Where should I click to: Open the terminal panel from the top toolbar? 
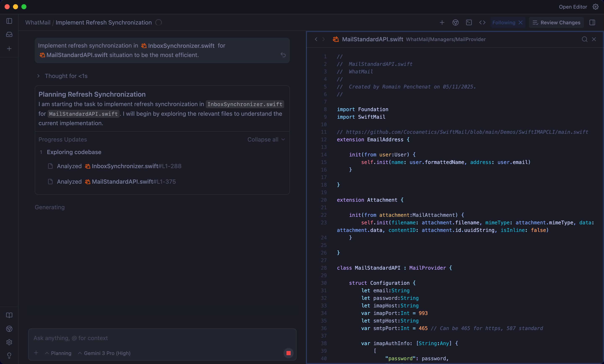[x=469, y=23]
